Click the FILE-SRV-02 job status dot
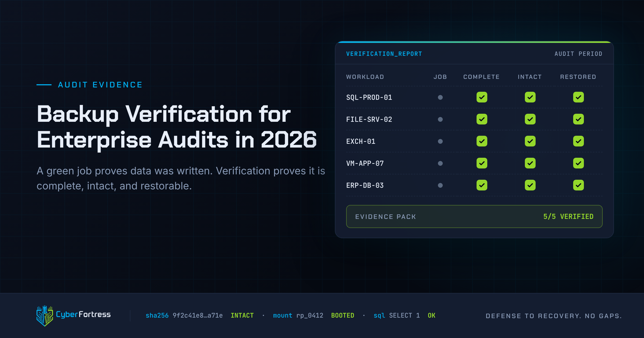Viewport: 644px width, 338px height. click(440, 119)
